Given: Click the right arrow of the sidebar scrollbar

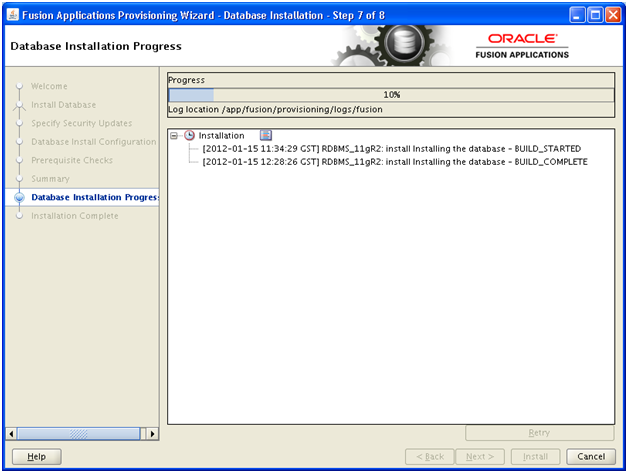Looking at the screenshot, I should click(153, 434).
